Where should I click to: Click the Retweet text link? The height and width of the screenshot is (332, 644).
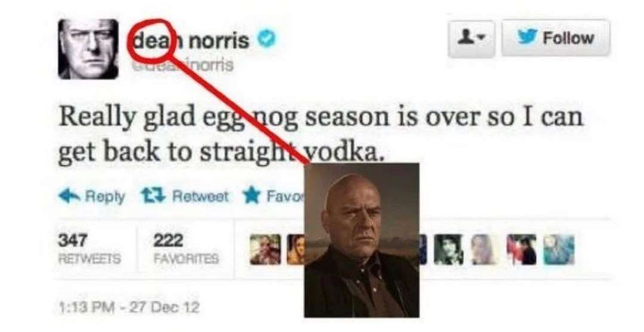[201, 196]
